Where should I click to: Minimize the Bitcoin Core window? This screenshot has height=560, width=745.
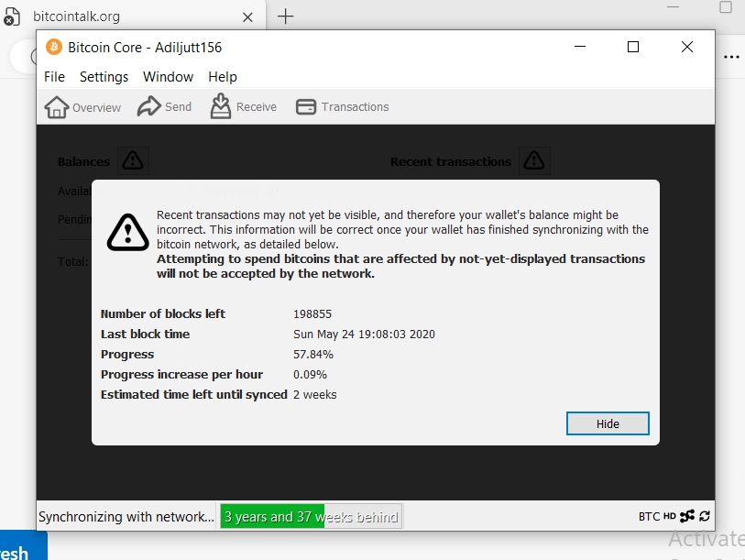[580, 47]
